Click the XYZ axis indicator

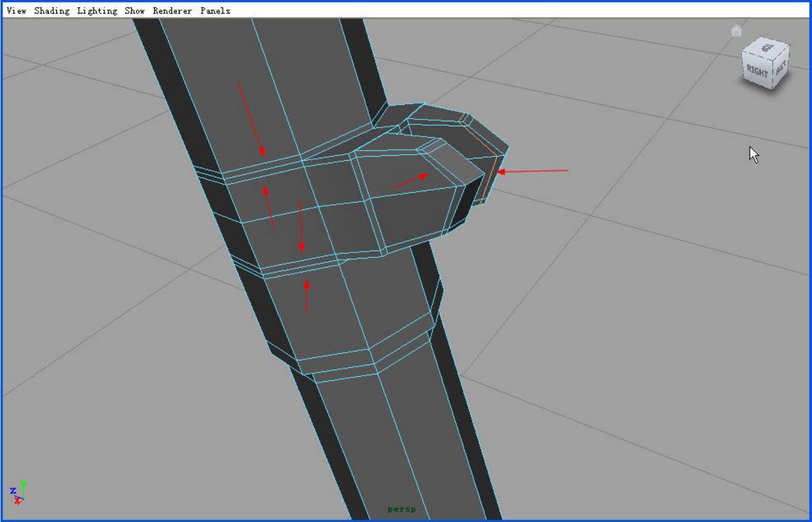point(18,493)
